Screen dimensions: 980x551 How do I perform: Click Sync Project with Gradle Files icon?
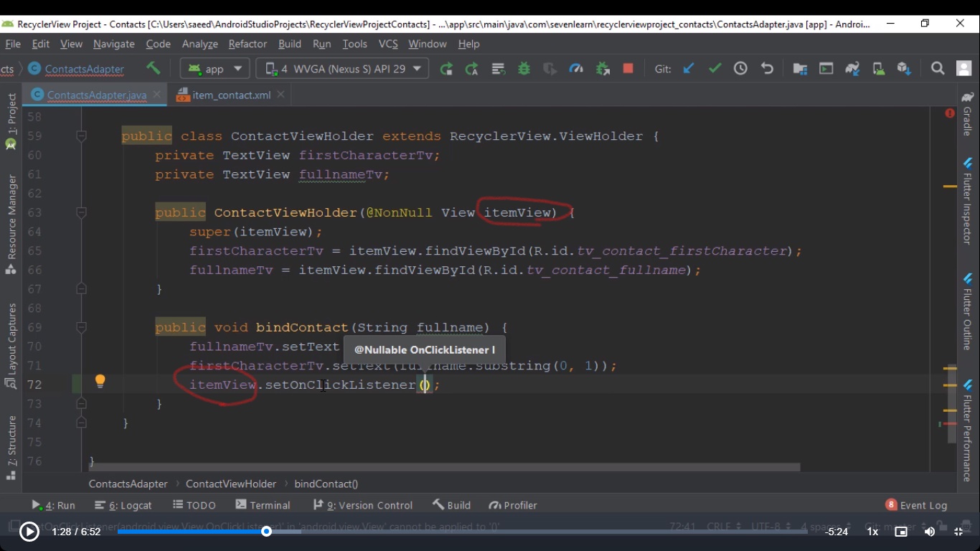point(852,69)
